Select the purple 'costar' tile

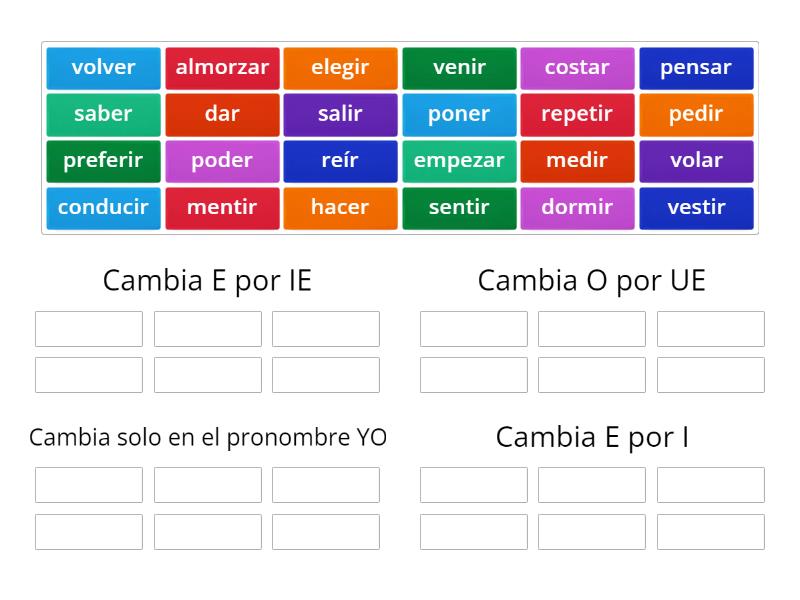(578, 67)
